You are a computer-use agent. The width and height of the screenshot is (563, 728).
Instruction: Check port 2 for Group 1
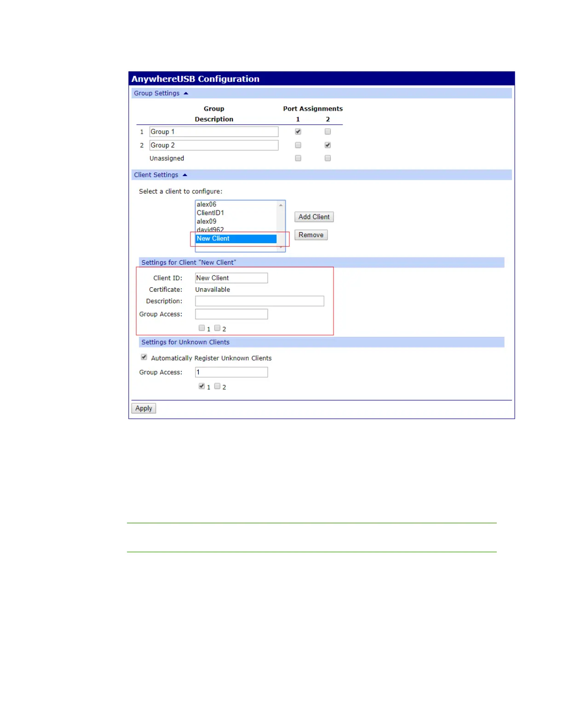(x=327, y=131)
